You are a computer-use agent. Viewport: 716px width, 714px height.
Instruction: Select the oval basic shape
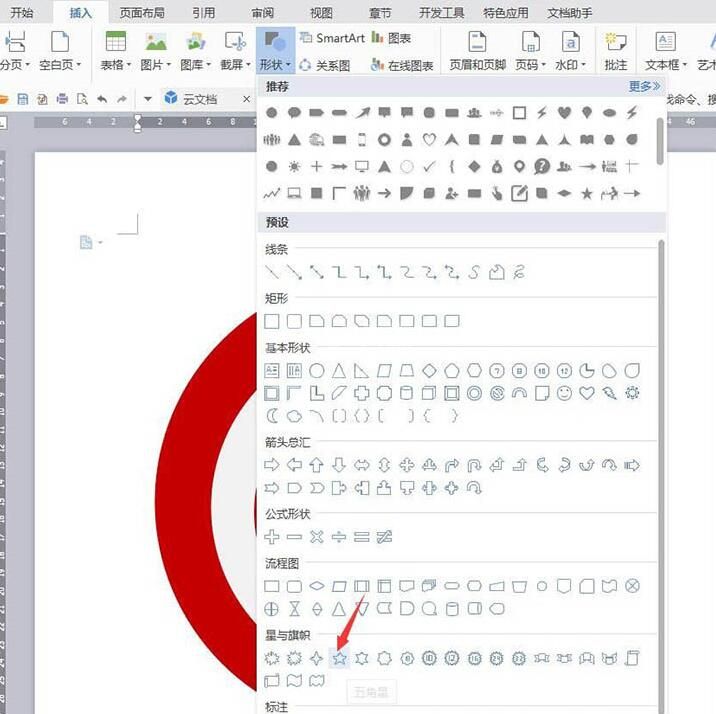coord(316,371)
